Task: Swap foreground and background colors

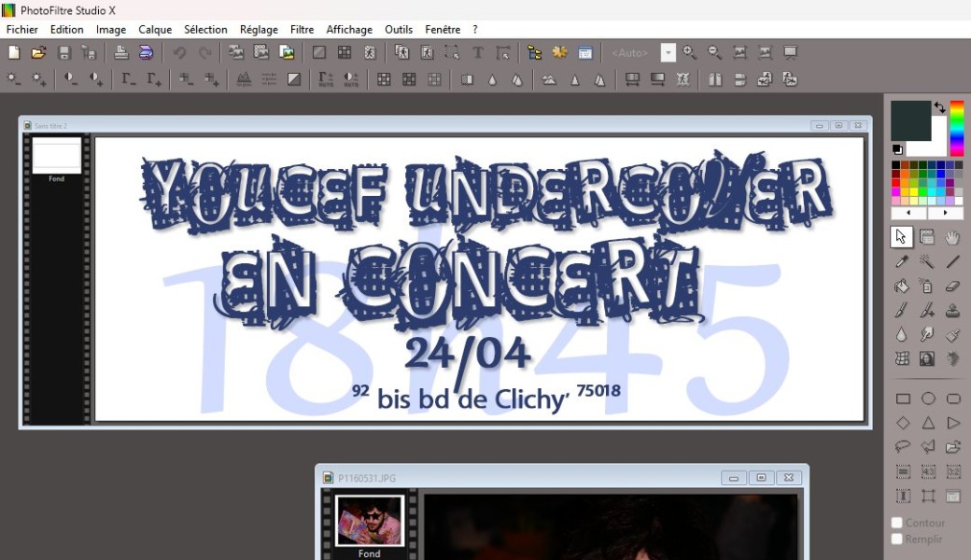Action: click(x=939, y=108)
